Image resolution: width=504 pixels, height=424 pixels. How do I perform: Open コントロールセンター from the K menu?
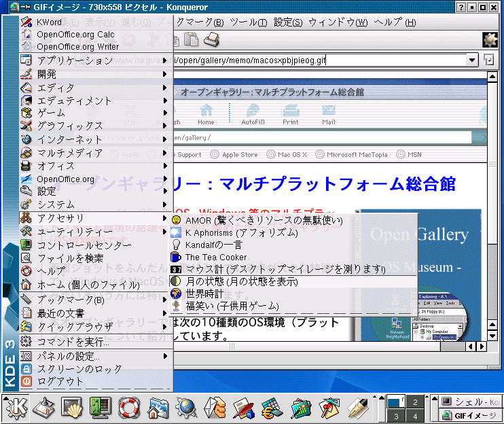(x=96, y=245)
